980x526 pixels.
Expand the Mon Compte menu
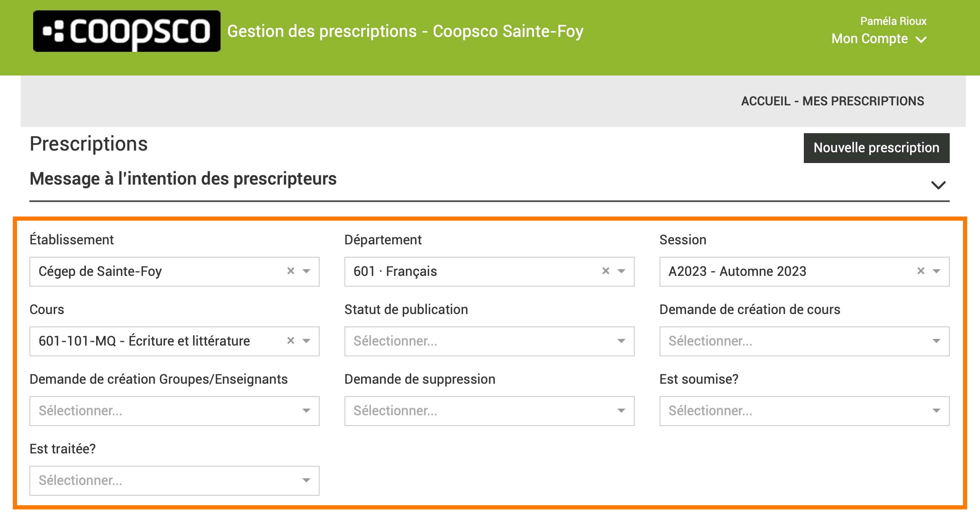tap(878, 39)
